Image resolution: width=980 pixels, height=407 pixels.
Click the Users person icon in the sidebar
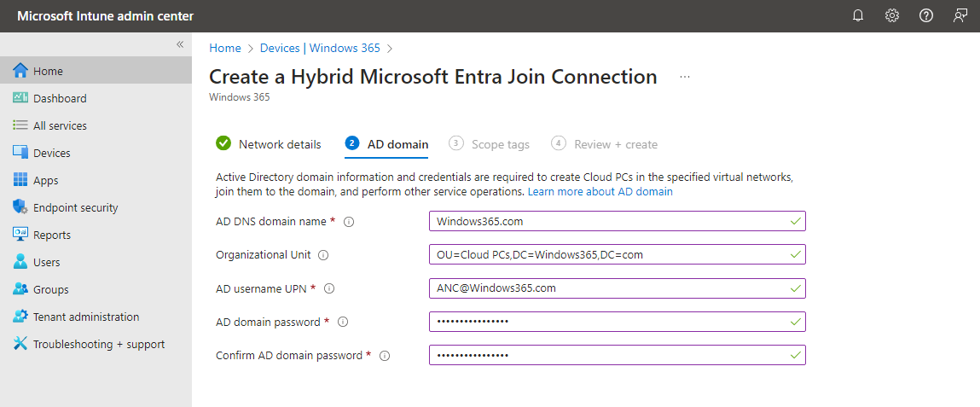point(20,262)
